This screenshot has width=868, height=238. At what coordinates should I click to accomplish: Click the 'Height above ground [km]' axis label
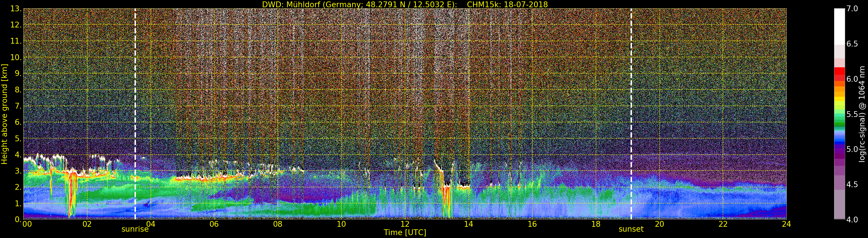point(4,114)
